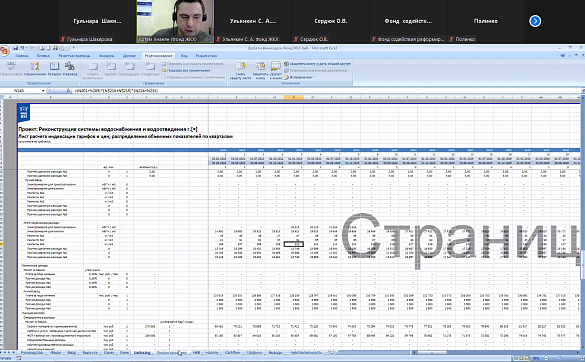Click Защитить книгу и дать общий доступ
585x362 pixels.
(x=317, y=64)
